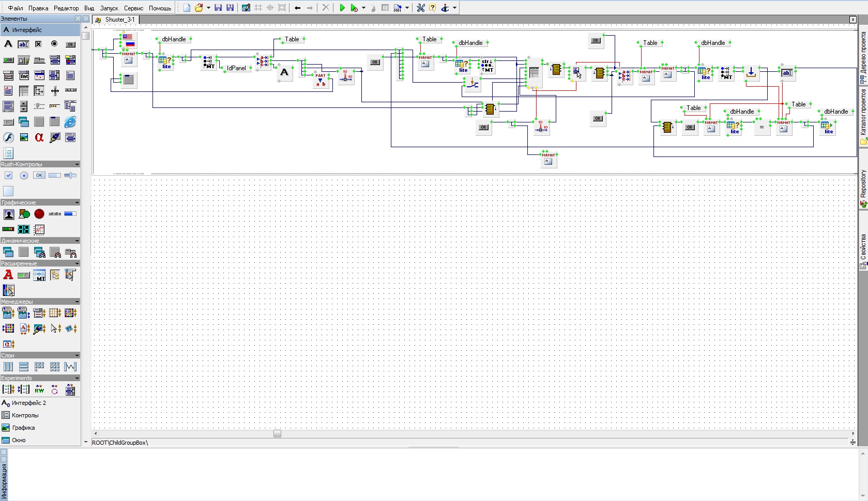This screenshot has width=868, height=501.
Task: Open the Графика palette category
Action: click(23, 428)
